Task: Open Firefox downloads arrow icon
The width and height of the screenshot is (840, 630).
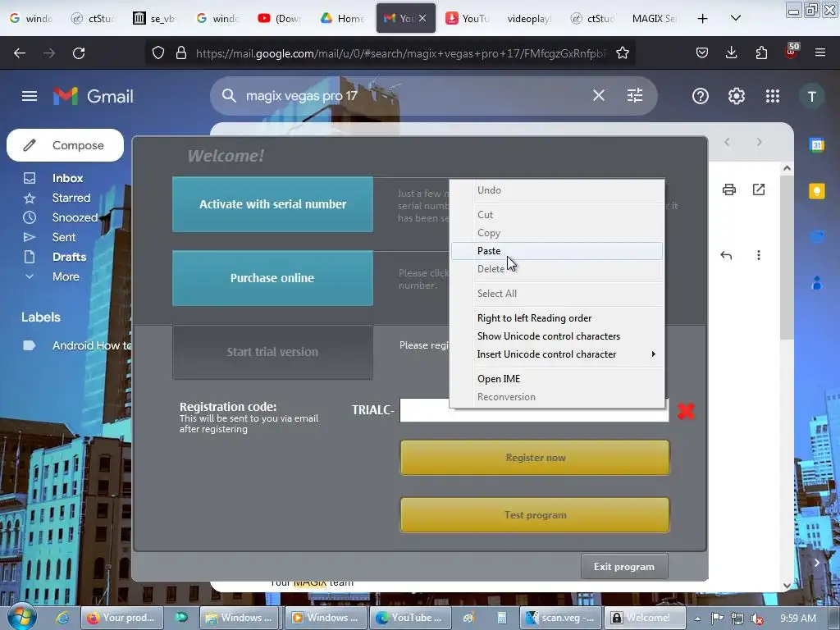Action: pos(731,52)
